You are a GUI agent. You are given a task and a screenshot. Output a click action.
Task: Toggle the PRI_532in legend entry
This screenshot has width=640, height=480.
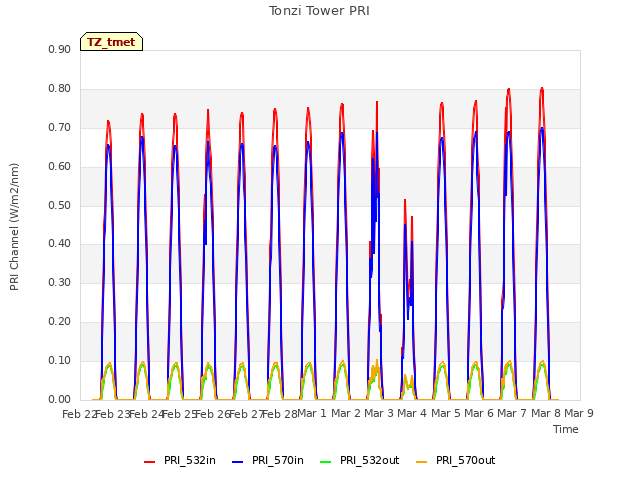coord(180,460)
